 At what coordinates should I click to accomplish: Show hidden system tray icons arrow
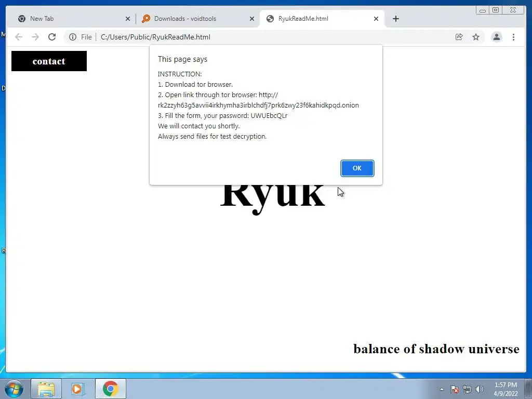pos(442,389)
